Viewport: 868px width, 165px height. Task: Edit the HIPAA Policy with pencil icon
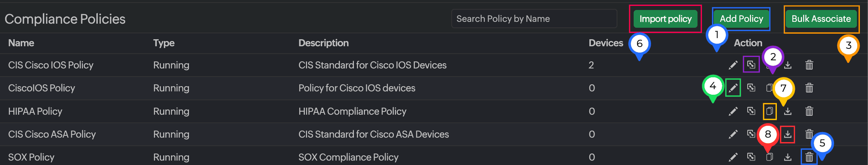[x=733, y=111]
